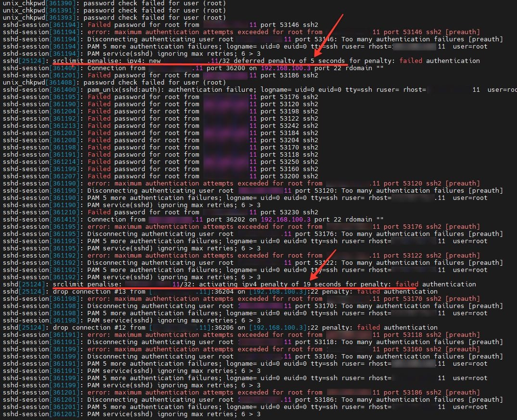Click 'Too many authentication failures' for port 53146
This screenshot has width=517, height=420.
click(403, 39)
